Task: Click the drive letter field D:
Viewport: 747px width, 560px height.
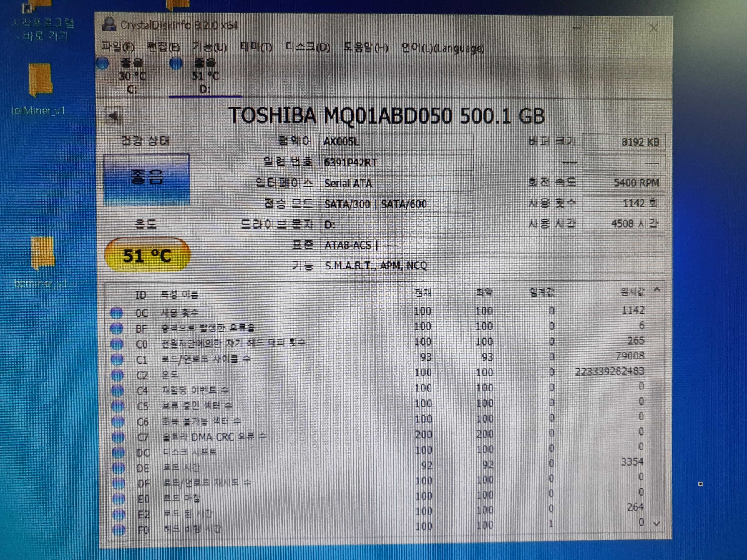Action: click(396, 224)
